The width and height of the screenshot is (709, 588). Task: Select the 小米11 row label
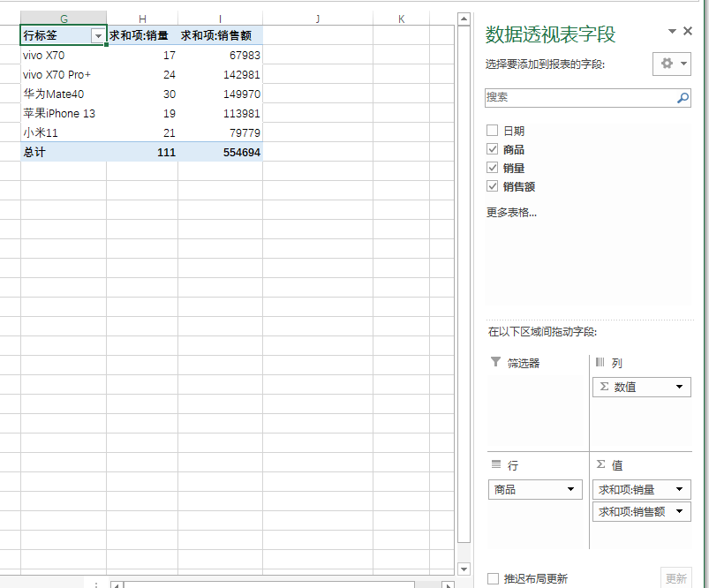[x=64, y=132]
